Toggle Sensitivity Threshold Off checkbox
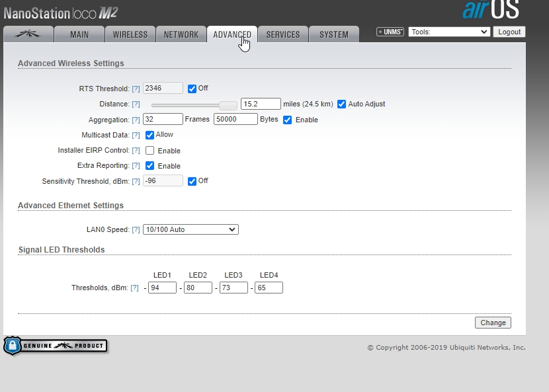Screen dimensions: 549x392 [192, 181]
